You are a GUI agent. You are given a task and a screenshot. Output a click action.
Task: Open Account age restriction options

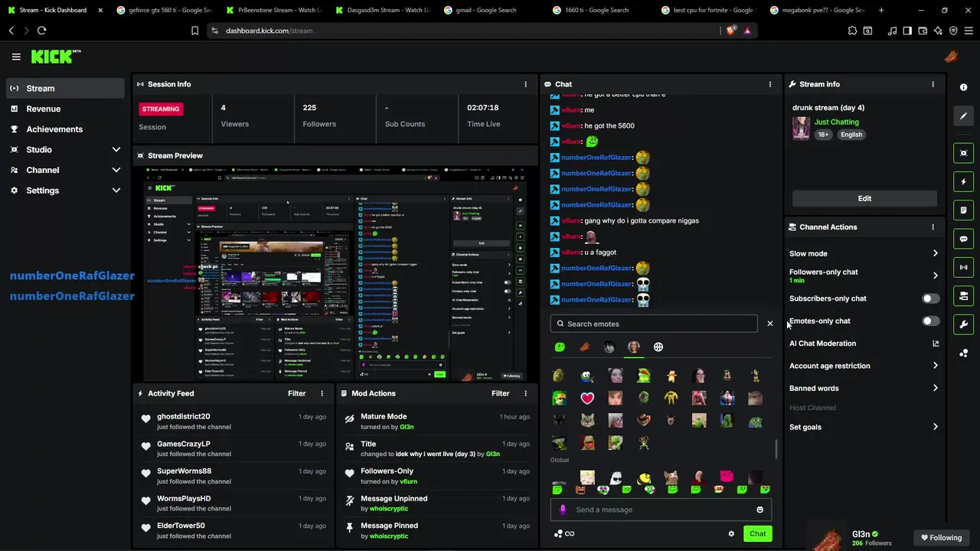(864, 366)
